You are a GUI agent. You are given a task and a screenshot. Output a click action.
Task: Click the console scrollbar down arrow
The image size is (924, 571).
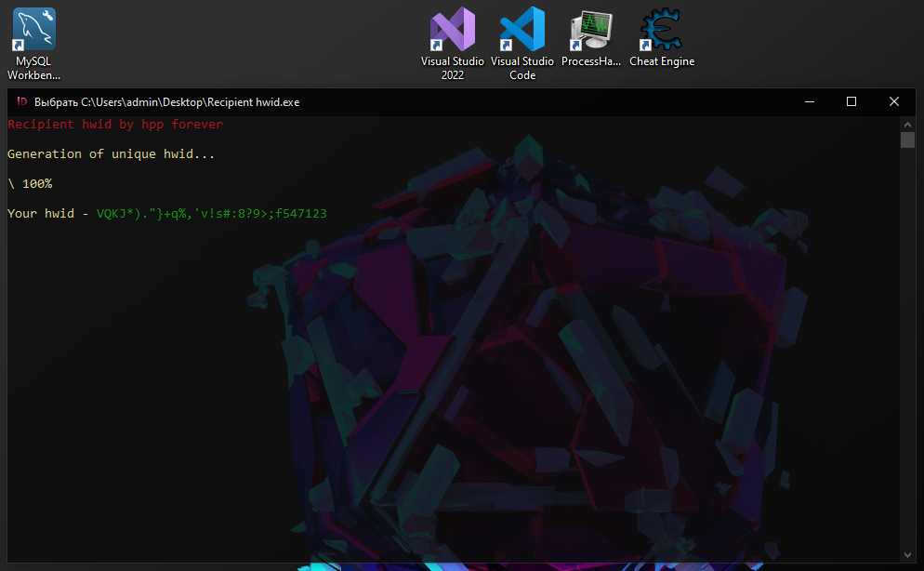point(907,555)
